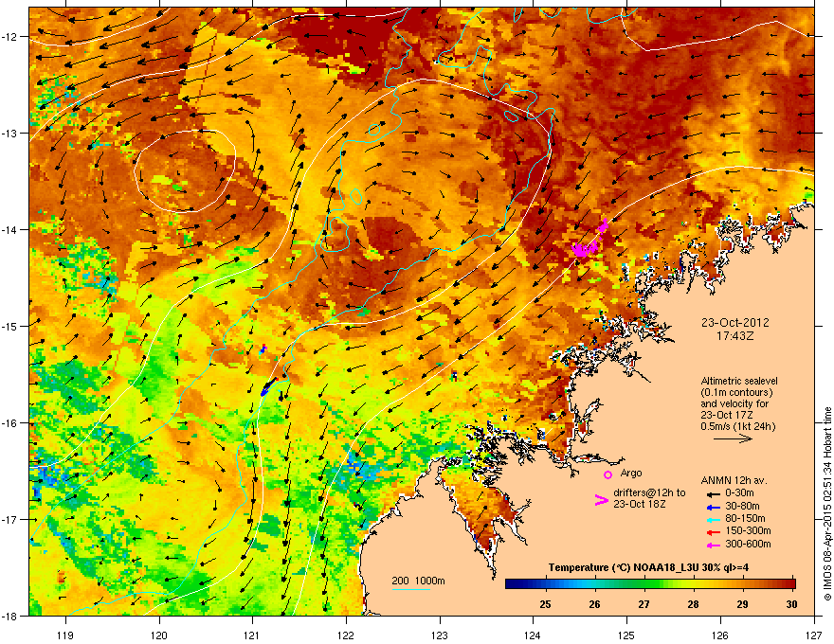Click the magenta drifters arrowhead legend symbol
Viewport: 834px width, 644px height.
602,499
